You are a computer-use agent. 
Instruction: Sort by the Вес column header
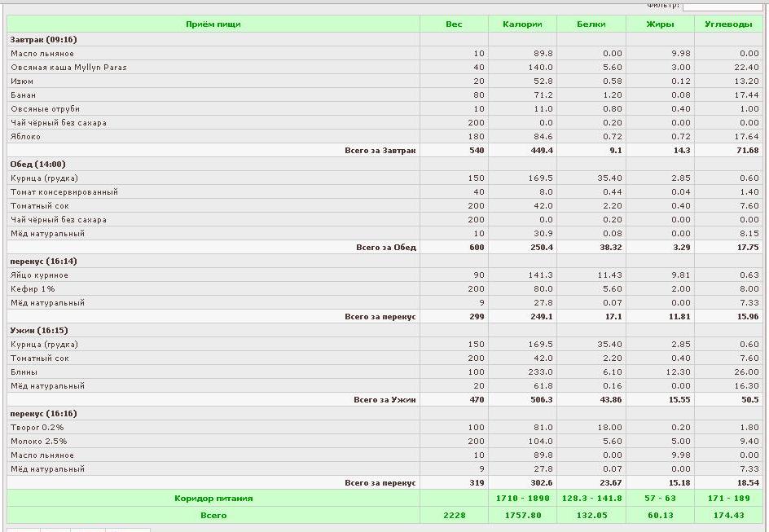click(454, 24)
